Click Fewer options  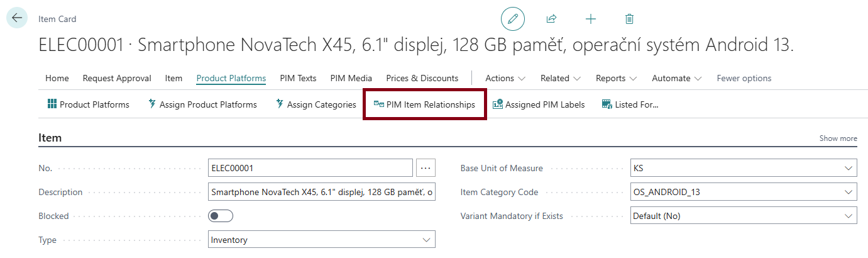pos(744,79)
